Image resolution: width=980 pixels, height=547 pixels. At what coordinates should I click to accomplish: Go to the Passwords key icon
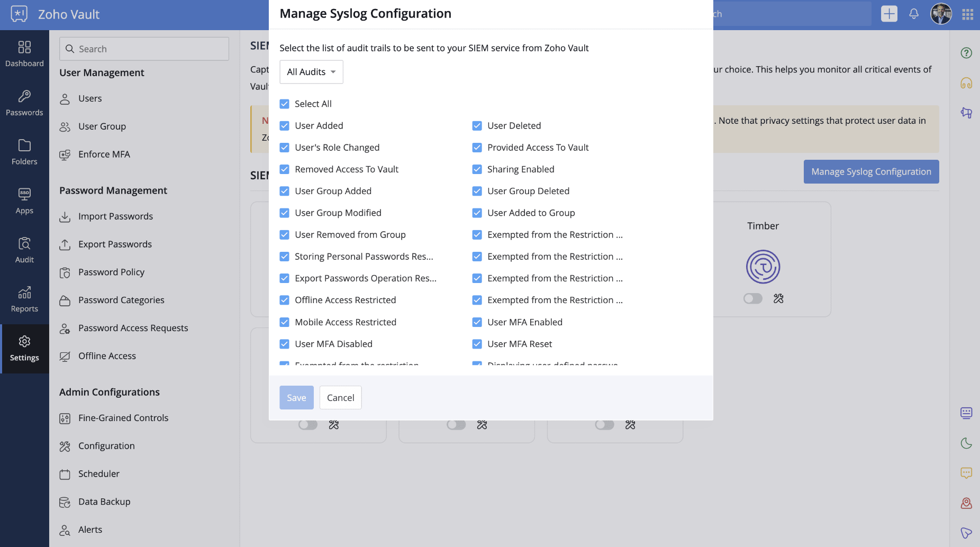point(24,96)
